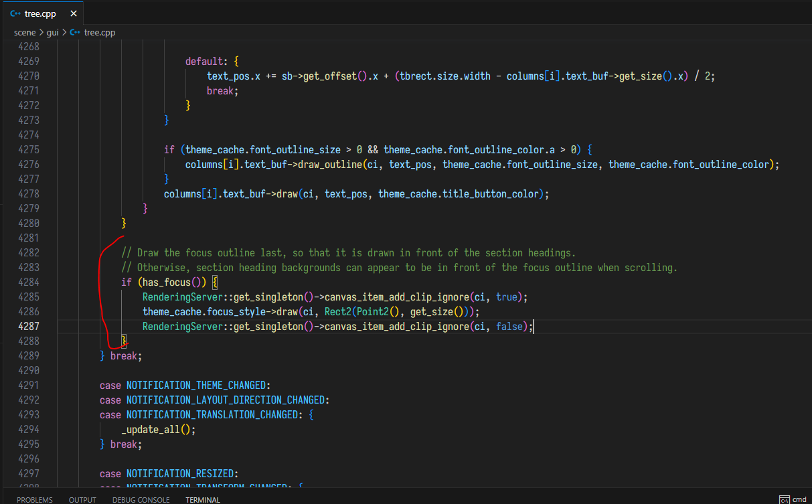This screenshot has width=812, height=504.
Task: Click line number 4287
Action: coord(29,326)
